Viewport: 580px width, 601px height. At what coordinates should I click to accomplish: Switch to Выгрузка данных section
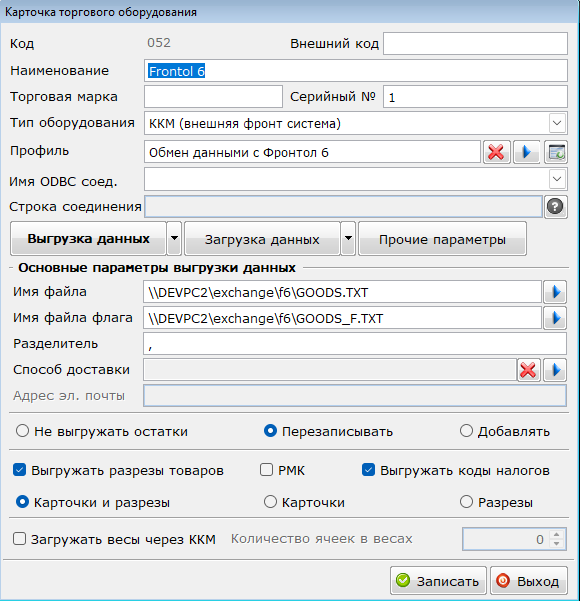89,238
